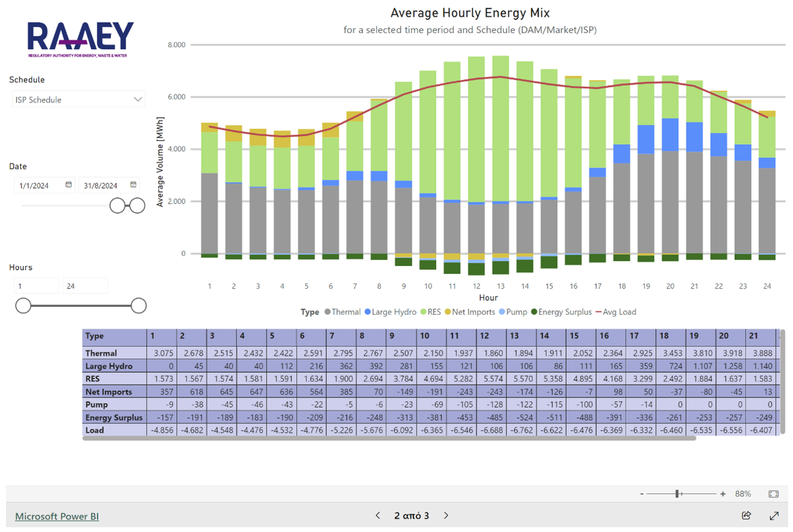The width and height of the screenshot is (793, 532).
Task: Click the right handle of the Hours slider
Action: 139,306
